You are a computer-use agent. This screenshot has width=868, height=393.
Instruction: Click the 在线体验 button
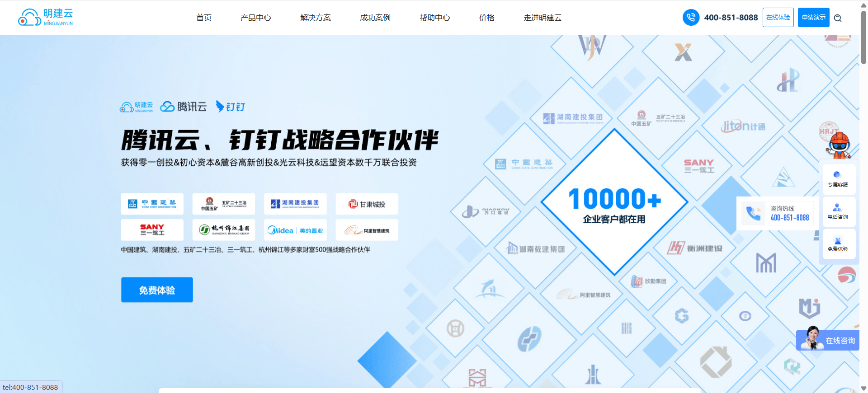click(x=778, y=18)
